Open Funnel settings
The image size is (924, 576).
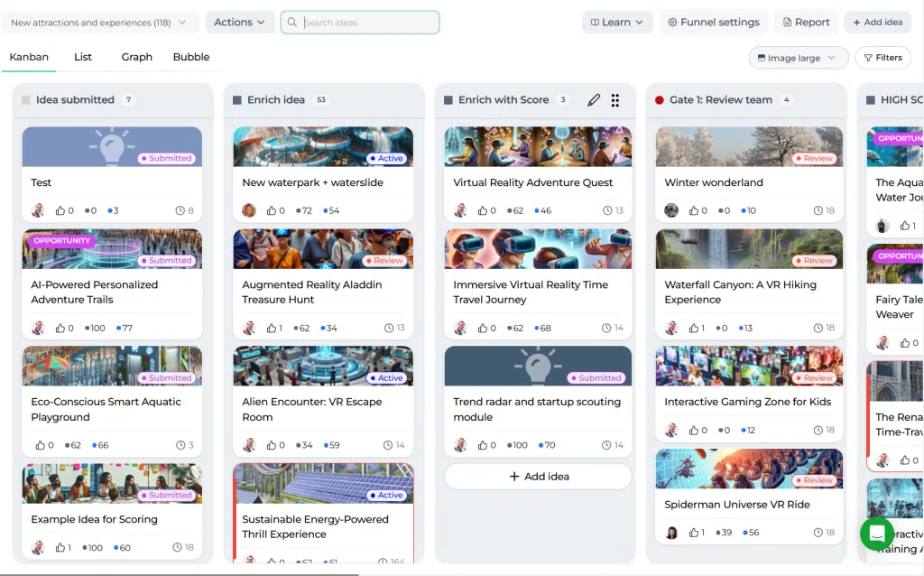714,23
